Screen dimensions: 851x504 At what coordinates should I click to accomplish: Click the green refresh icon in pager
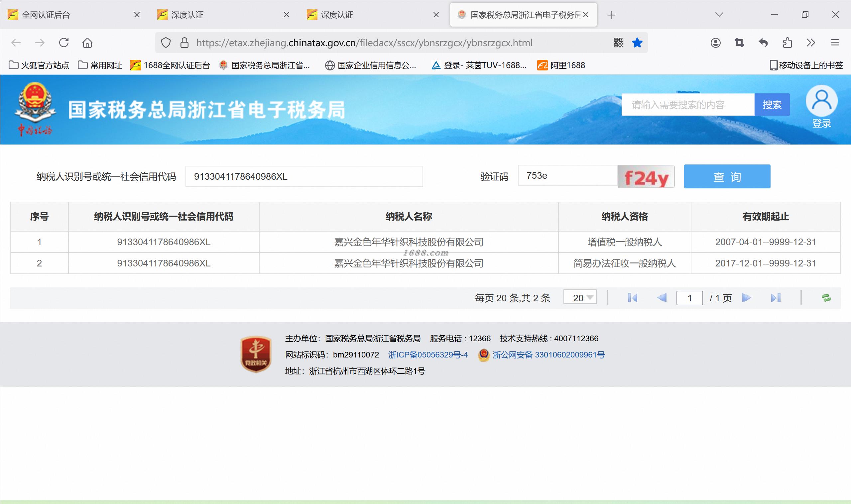826,298
